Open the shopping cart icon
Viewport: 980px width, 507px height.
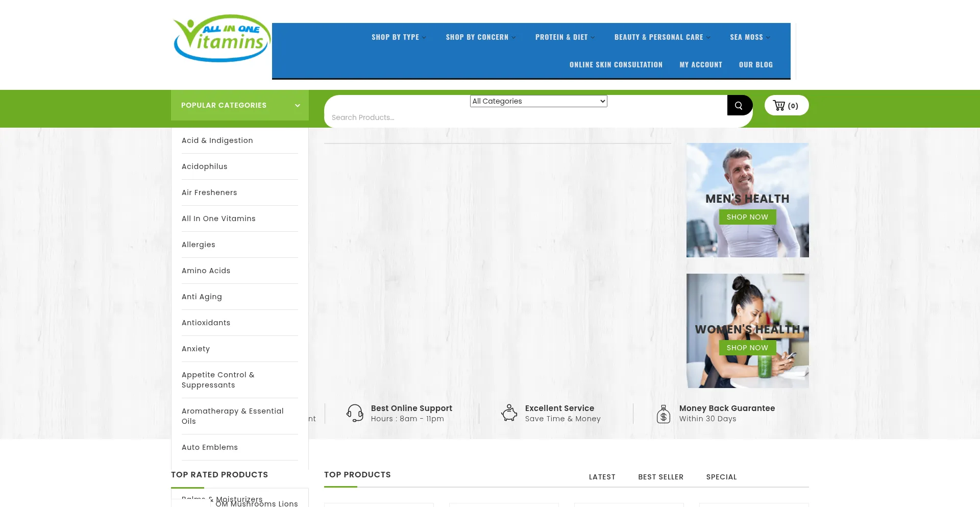779,105
